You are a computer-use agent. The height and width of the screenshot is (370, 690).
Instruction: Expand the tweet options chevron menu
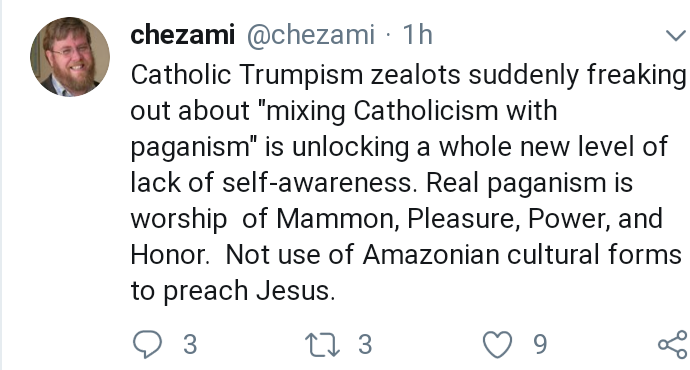[x=676, y=35]
